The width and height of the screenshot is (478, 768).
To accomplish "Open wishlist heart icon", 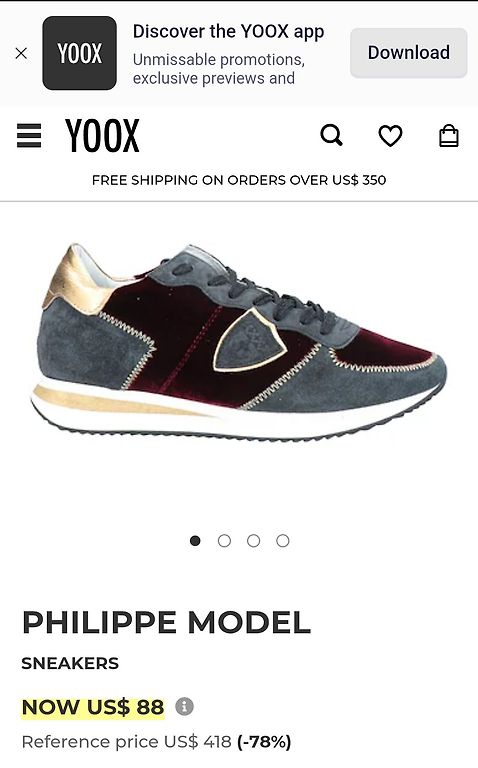I will coord(390,136).
